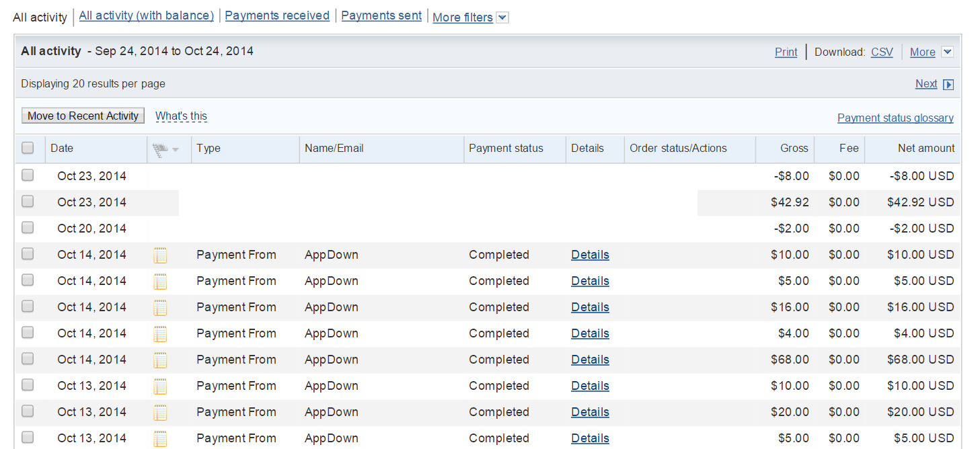Click the note icon for the $20.00 payment
980x449 pixels.
point(160,413)
